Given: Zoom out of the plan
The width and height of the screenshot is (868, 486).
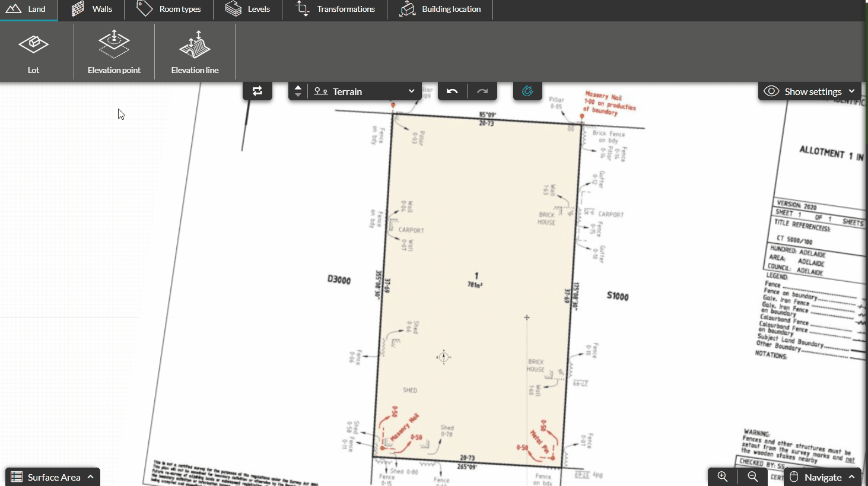Looking at the screenshot, I should [752, 477].
